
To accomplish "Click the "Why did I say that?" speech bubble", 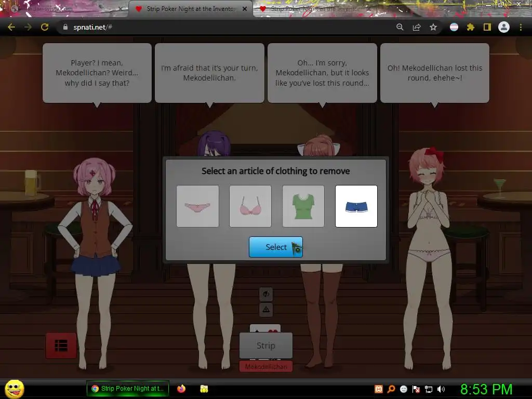I will (97, 73).
